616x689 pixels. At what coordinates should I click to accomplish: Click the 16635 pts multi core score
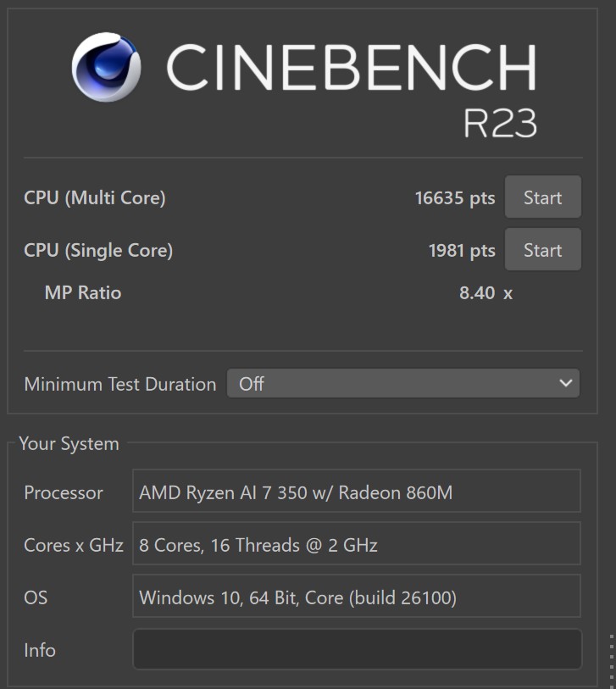(x=454, y=198)
